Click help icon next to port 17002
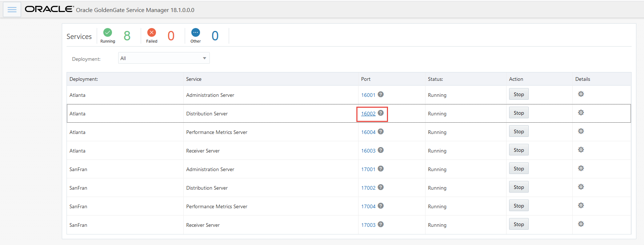 tap(381, 187)
